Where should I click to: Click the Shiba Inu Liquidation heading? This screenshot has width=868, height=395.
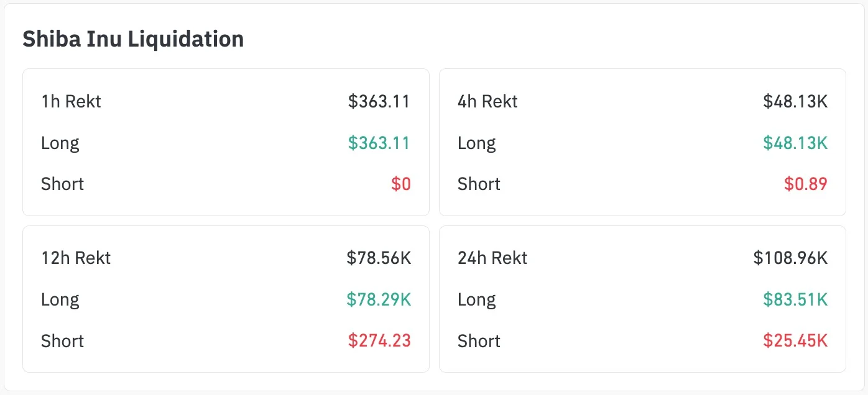point(133,39)
